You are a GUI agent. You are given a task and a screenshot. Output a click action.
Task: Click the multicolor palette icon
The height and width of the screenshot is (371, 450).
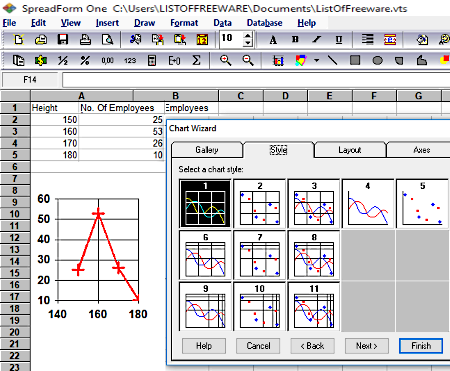click(x=301, y=61)
